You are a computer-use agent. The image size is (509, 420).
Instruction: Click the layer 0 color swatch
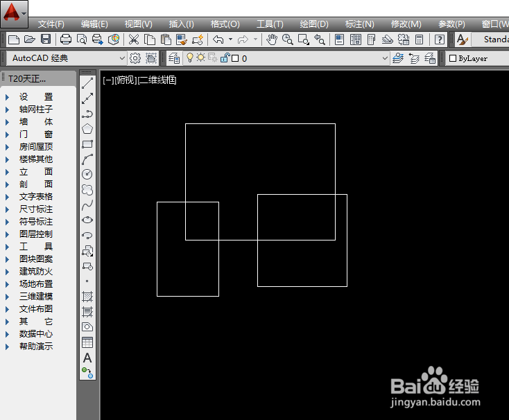(235, 58)
